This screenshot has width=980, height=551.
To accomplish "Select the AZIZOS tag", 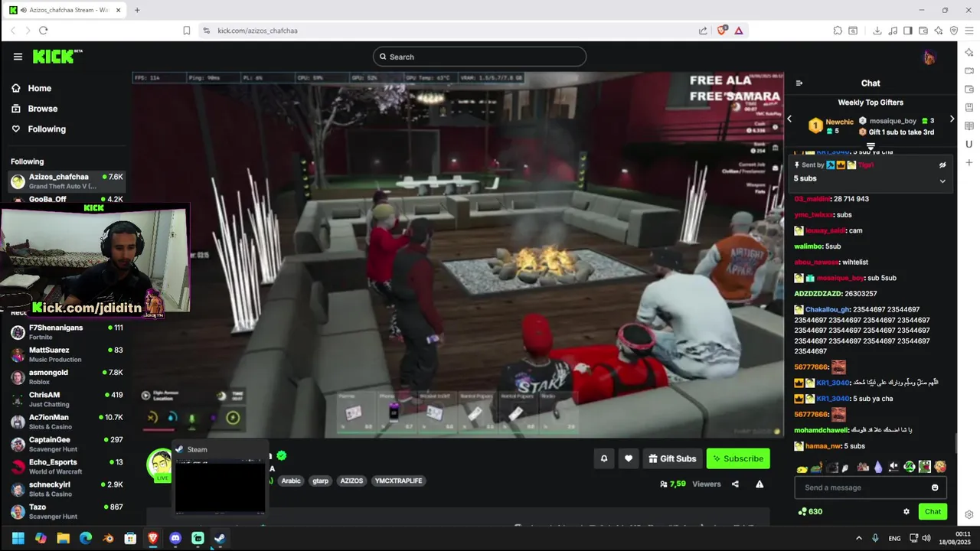I will [351, 481].
